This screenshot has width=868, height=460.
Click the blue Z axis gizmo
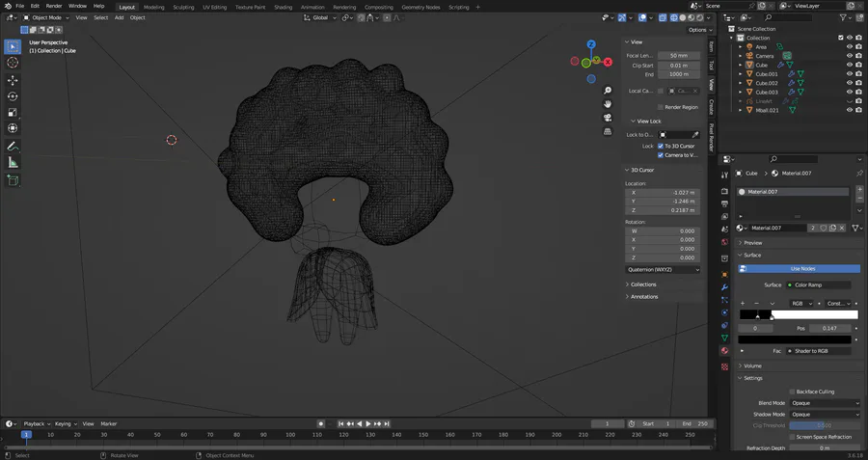point(591,44)
